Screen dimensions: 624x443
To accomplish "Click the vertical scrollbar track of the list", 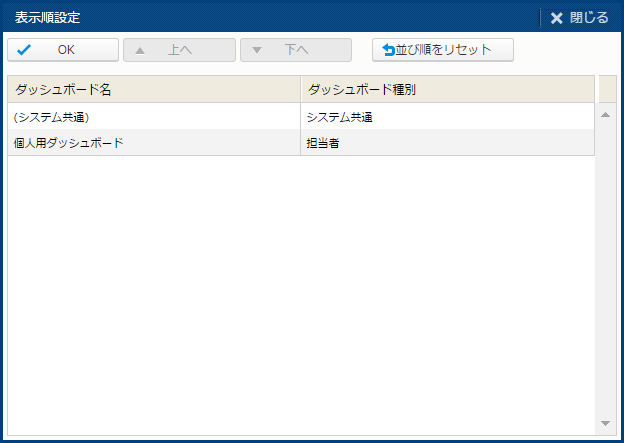I will point(605,270).
